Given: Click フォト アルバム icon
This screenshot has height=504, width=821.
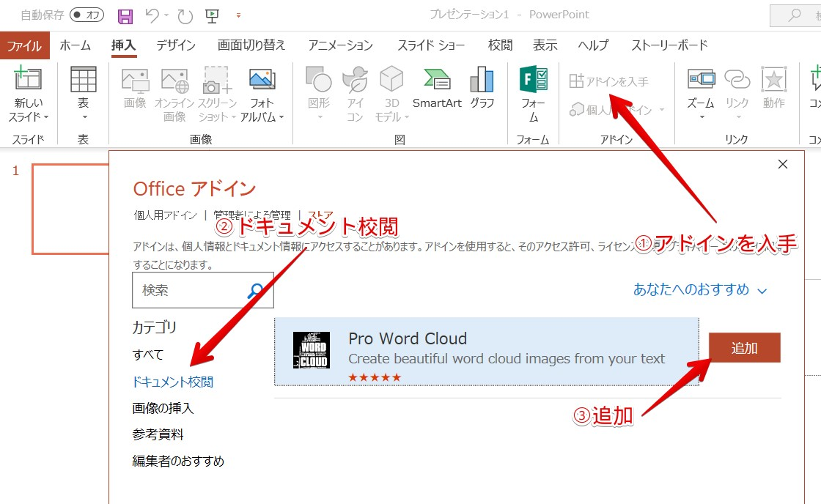Looking at the screenshot, I should (x=262, y=80).
